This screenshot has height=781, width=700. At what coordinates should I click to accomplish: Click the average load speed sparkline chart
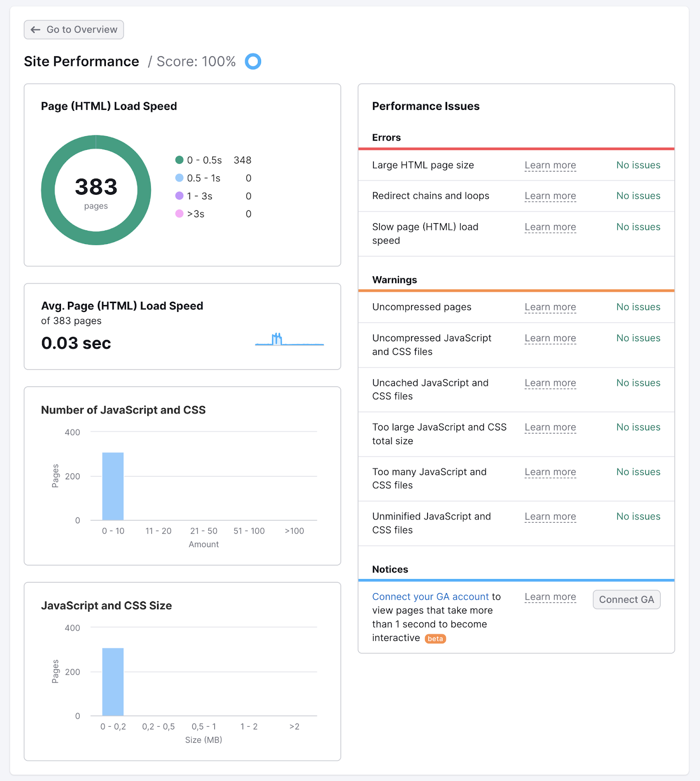289,340
